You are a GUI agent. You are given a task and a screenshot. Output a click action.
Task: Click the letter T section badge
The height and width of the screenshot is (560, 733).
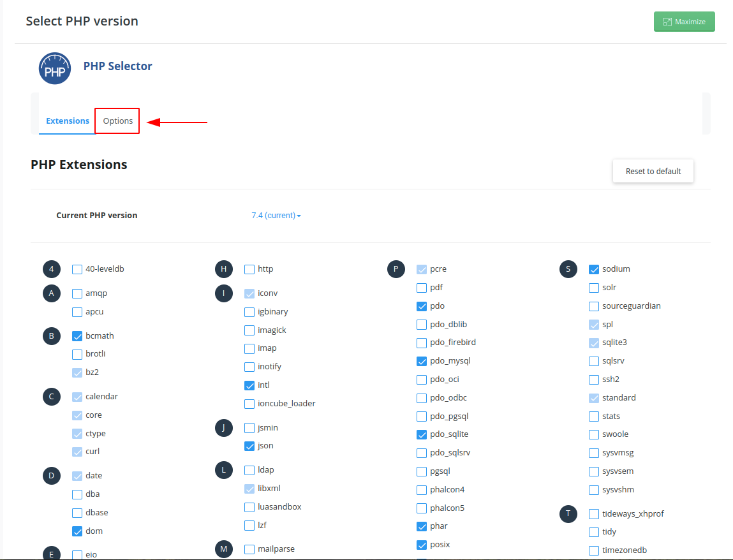568,513
